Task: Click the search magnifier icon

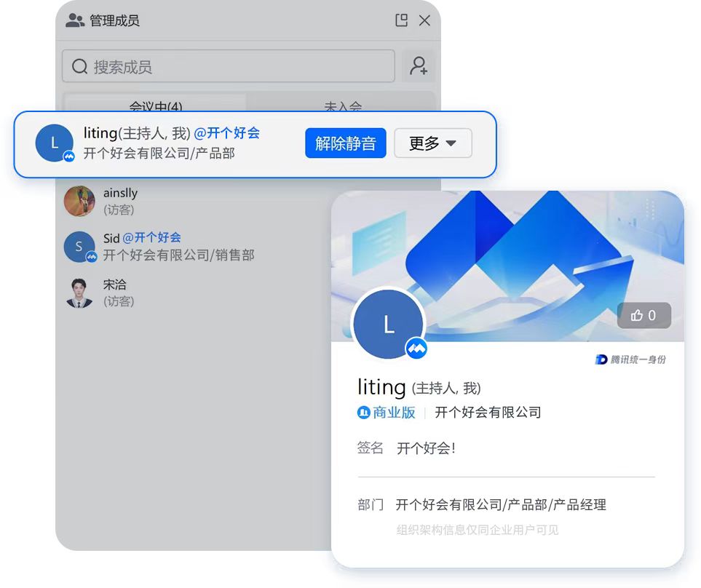Action: [79, 66]
